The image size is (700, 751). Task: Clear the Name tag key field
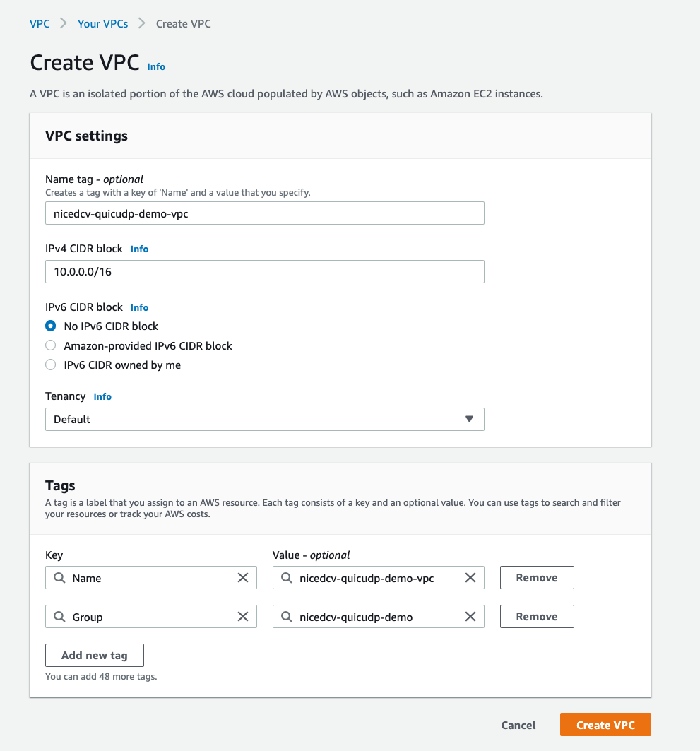tap(243, 578)
